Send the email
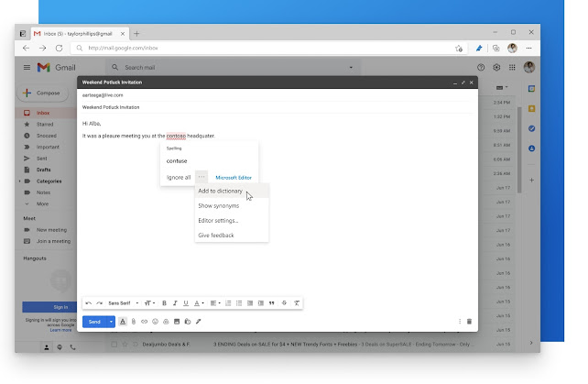Screen dimensions: 588x384 94,322
